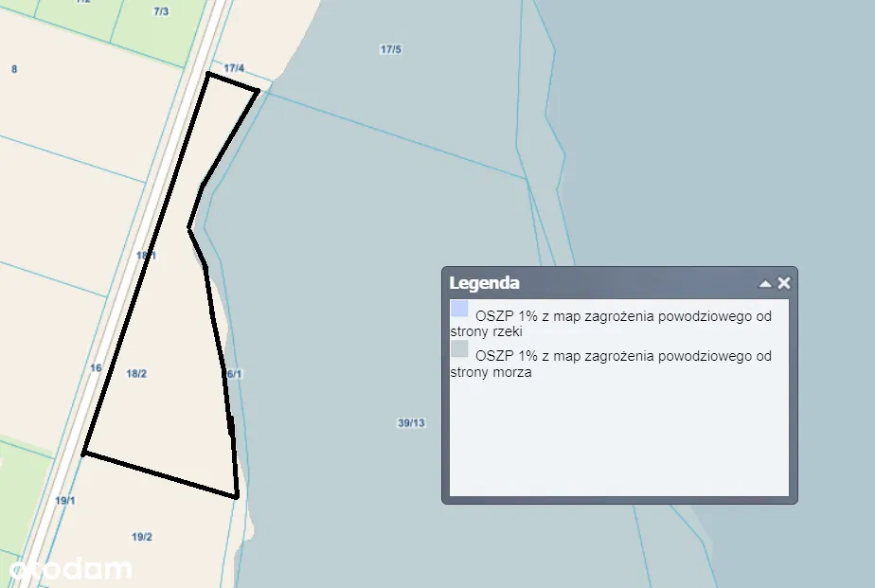Click parcel label 39/13 in the water area

[x=411, y=423]
